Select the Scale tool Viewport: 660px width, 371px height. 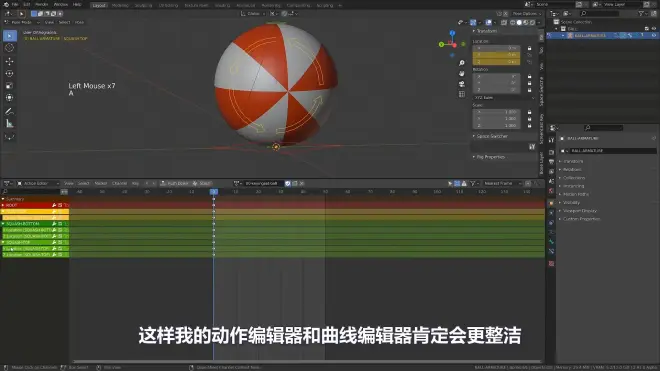tap(9, 85)
